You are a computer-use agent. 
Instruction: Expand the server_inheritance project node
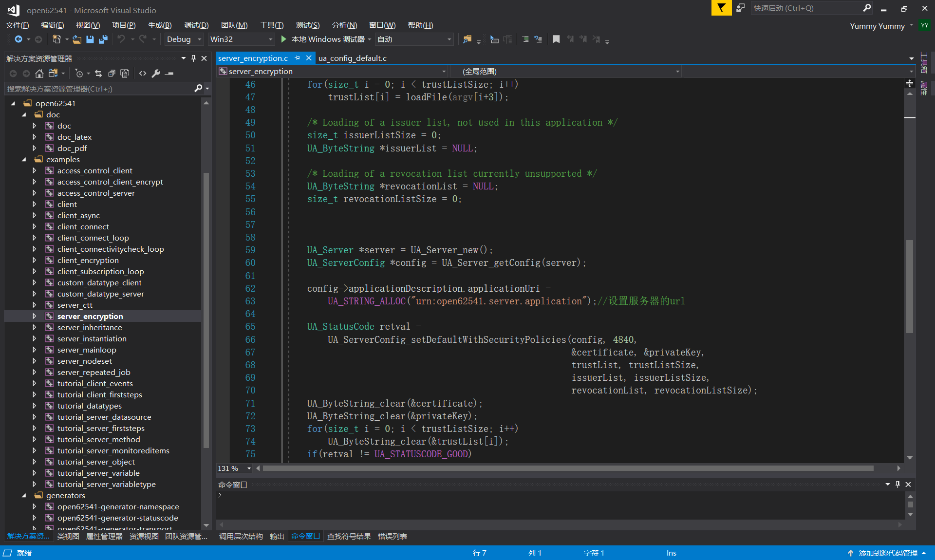click(35, 328)
